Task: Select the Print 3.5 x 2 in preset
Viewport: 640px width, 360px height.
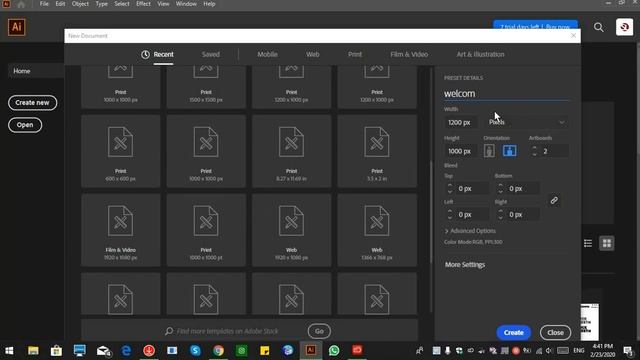Action: 377,151
